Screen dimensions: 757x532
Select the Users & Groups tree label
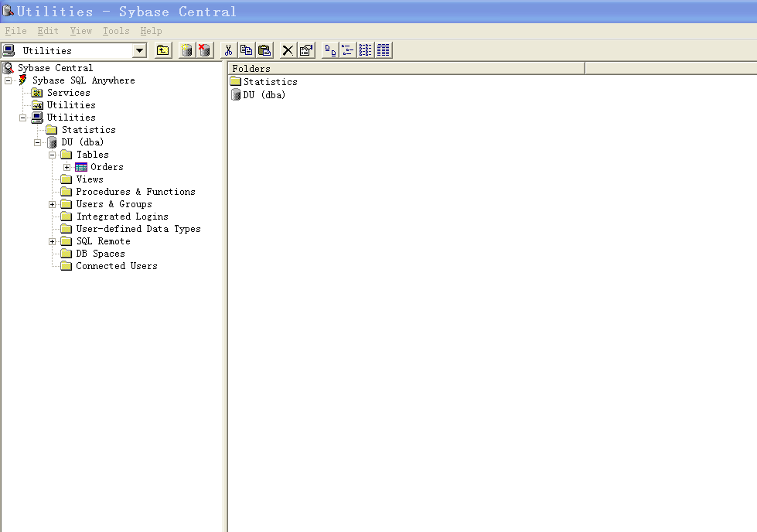(114, 204)
